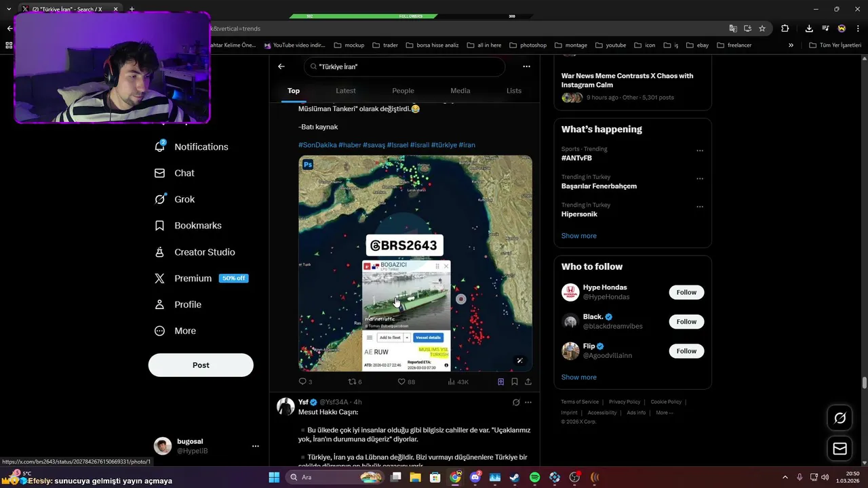868x488 pixels.
Task: Open Discord from the taskbar
Action: coord(475,477)
